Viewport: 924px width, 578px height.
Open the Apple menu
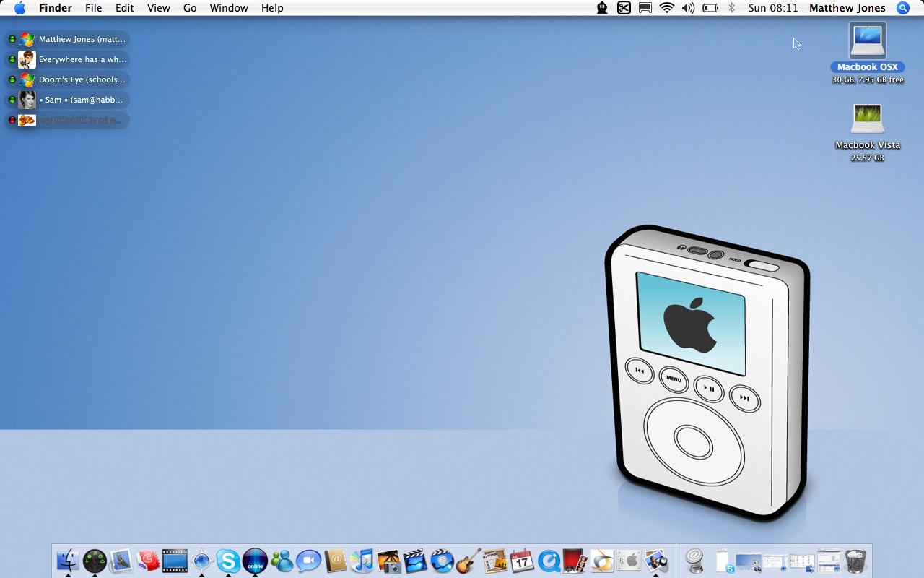tap(19, 8)
